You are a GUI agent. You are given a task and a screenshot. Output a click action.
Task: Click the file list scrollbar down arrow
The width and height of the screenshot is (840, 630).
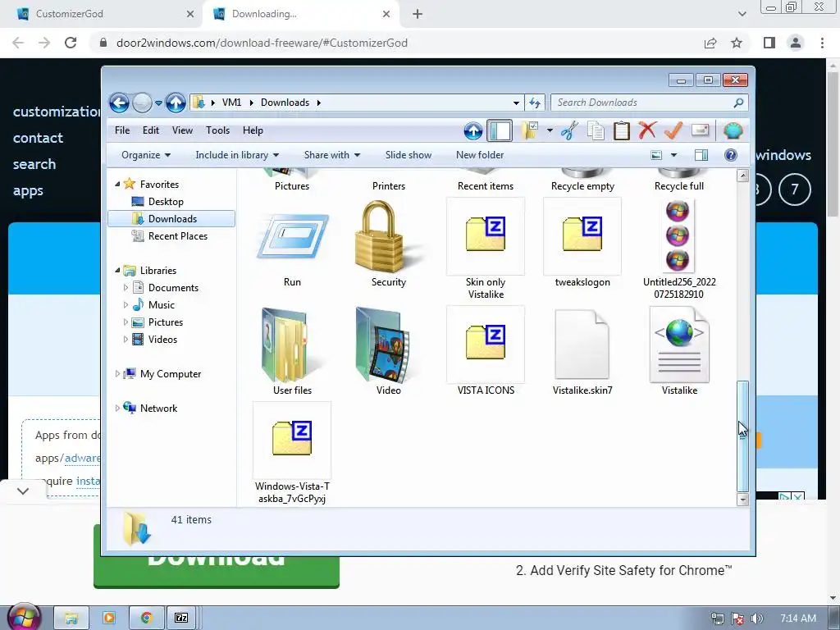tap(742, 500)
